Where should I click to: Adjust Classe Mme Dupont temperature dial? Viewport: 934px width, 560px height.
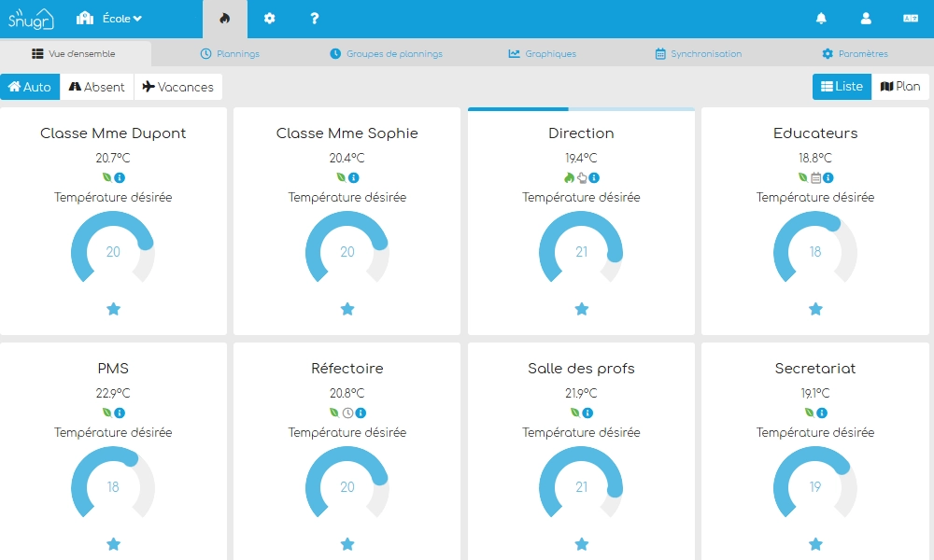(113, 247)
